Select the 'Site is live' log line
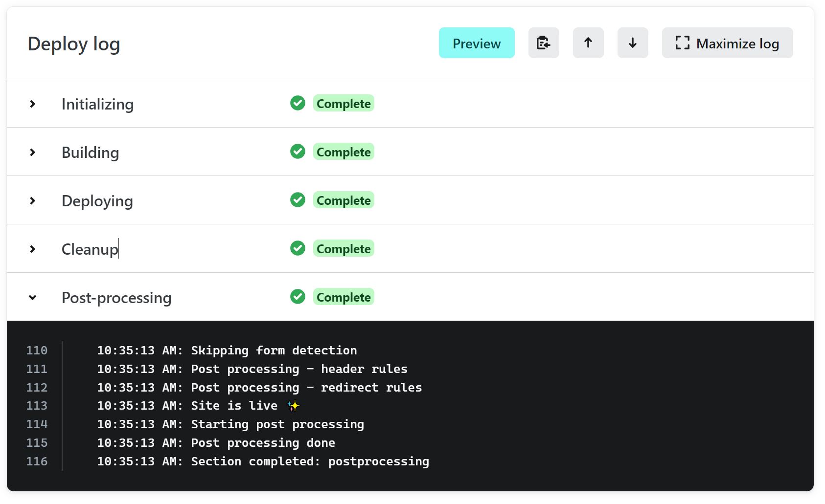Image resolution: width=825 pixels, height=504 pixels. 198,406
